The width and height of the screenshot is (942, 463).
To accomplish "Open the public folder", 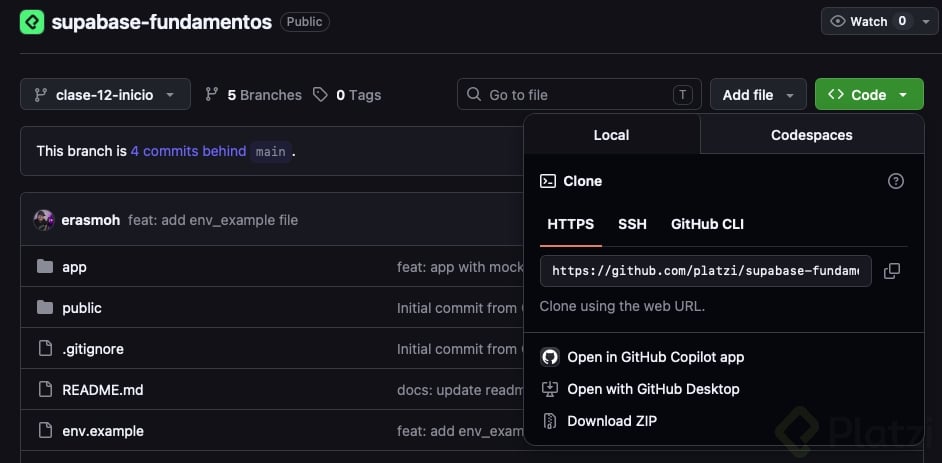I will click(82, 308).
